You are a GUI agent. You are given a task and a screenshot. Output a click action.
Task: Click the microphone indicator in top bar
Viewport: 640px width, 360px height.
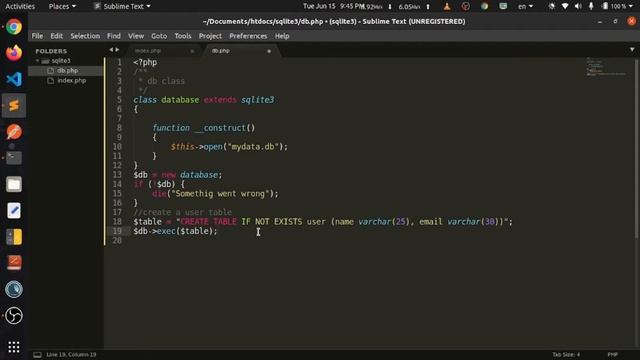[591, 6]
